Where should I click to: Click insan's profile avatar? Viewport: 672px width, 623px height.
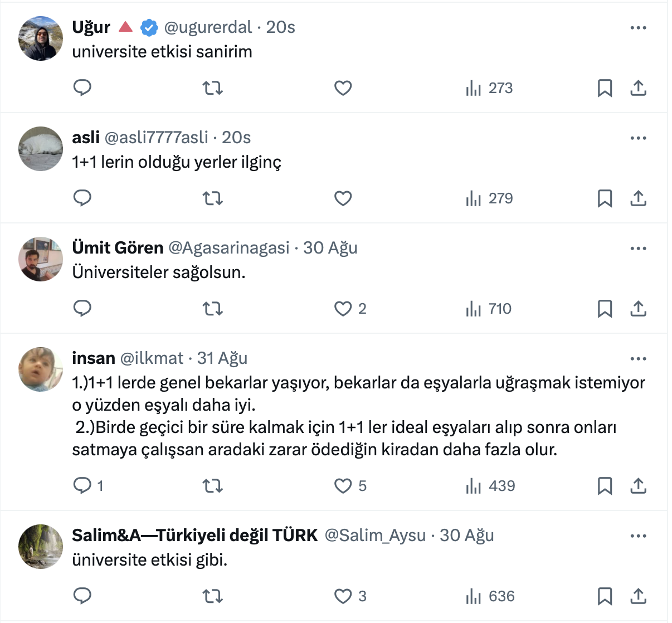[41, 369]
